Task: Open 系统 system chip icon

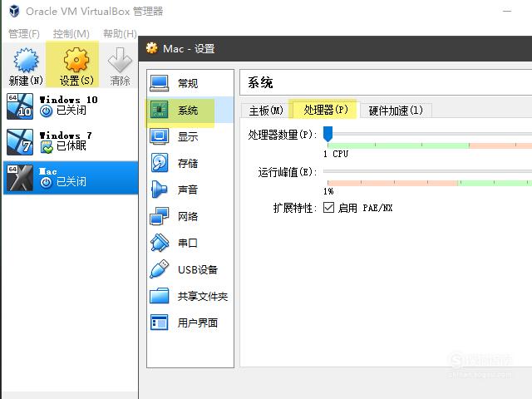Action: tap(159, 110)
